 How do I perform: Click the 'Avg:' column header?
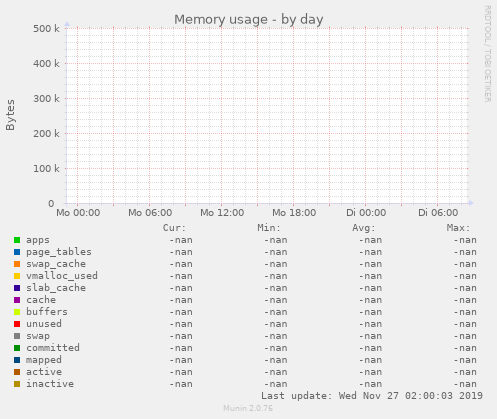pyautogui.click(x=363, y=228)
